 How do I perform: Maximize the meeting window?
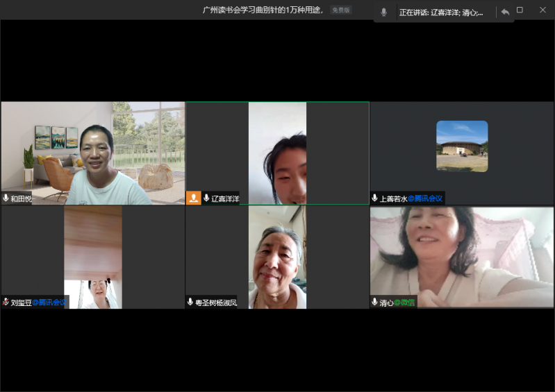coord(520,10)
